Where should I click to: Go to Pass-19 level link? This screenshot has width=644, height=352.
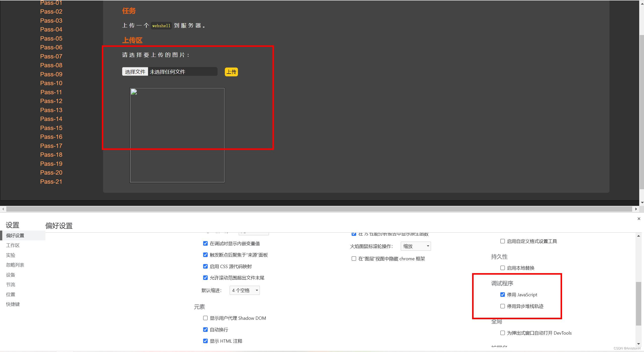point(51,164)
